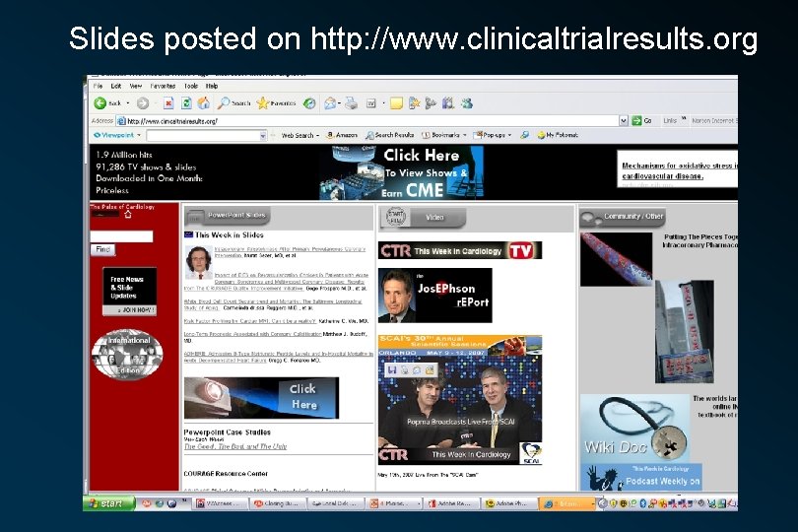Image resolution: width=798 pixels, height=532 pixels.
Task: Click the Podcast Weekly banner
Action: point(641,477)
